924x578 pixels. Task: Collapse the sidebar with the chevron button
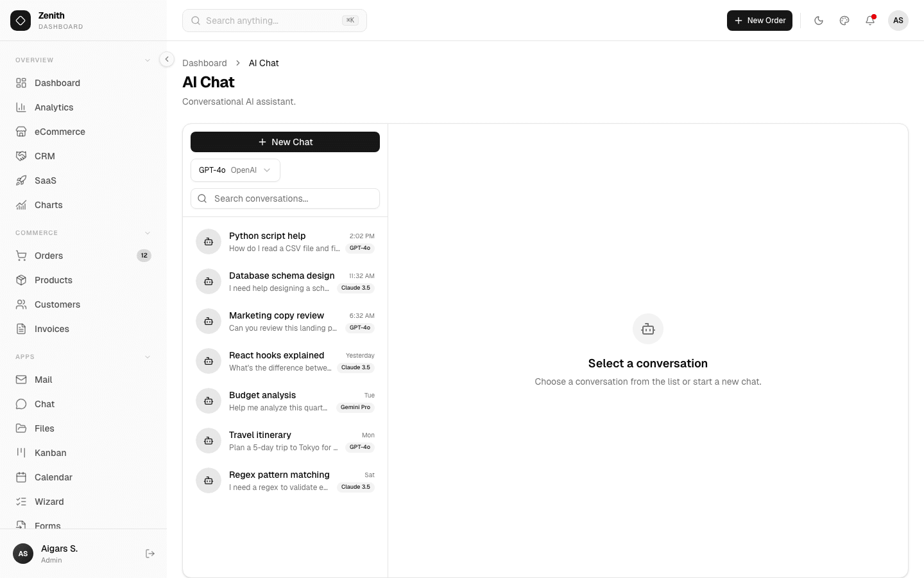166,59
